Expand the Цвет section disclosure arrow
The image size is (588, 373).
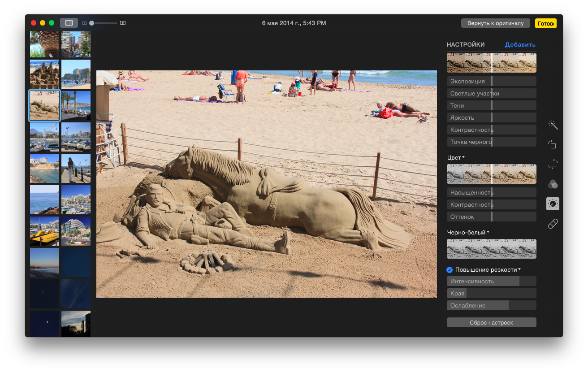point(463,157)
